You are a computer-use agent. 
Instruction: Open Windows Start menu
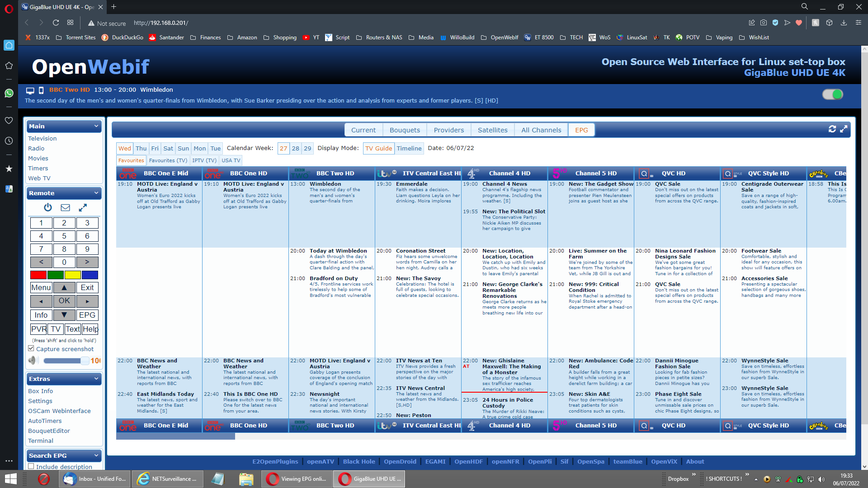click(x=10, y=479)
